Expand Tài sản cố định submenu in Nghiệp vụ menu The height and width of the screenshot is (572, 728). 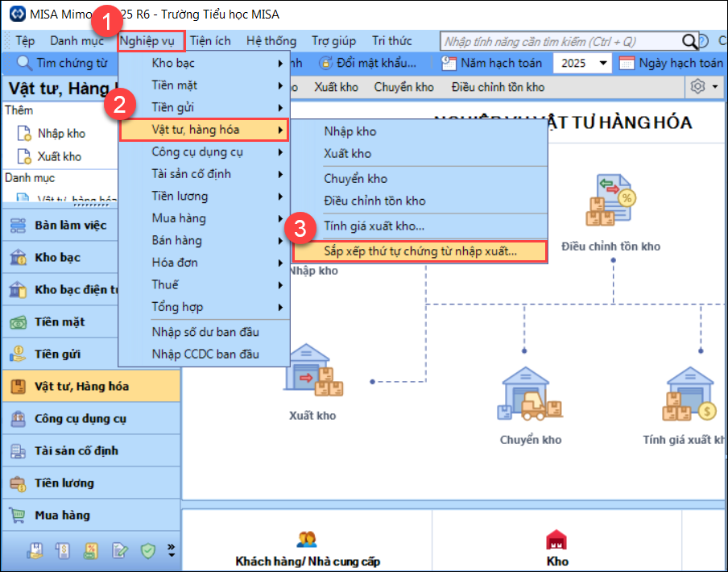click(x=204, y=174)
